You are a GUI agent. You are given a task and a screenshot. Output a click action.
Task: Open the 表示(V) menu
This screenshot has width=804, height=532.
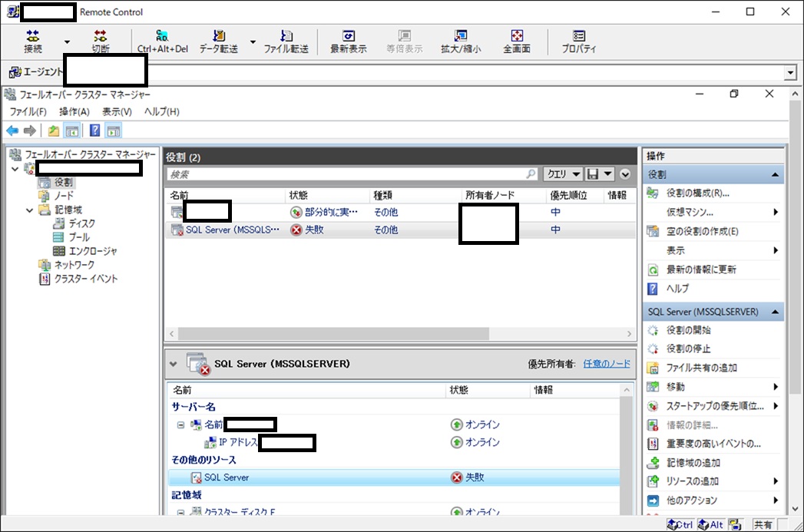[117, 112]
